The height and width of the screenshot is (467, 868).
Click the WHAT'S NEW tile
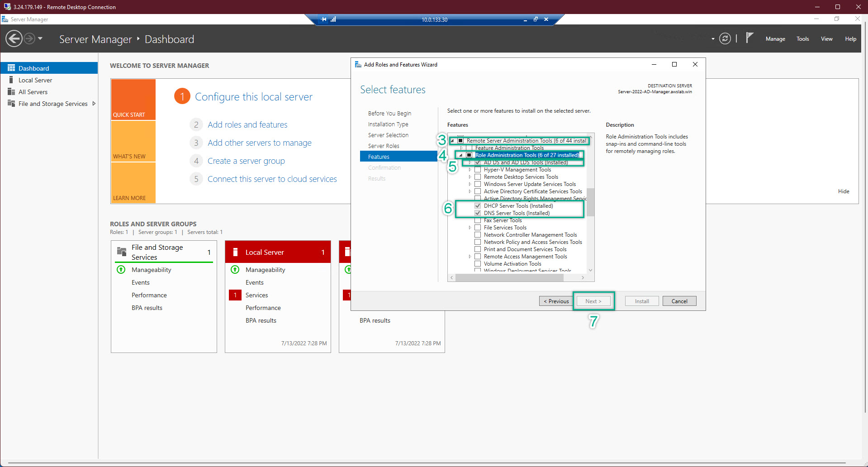[133, 141]
